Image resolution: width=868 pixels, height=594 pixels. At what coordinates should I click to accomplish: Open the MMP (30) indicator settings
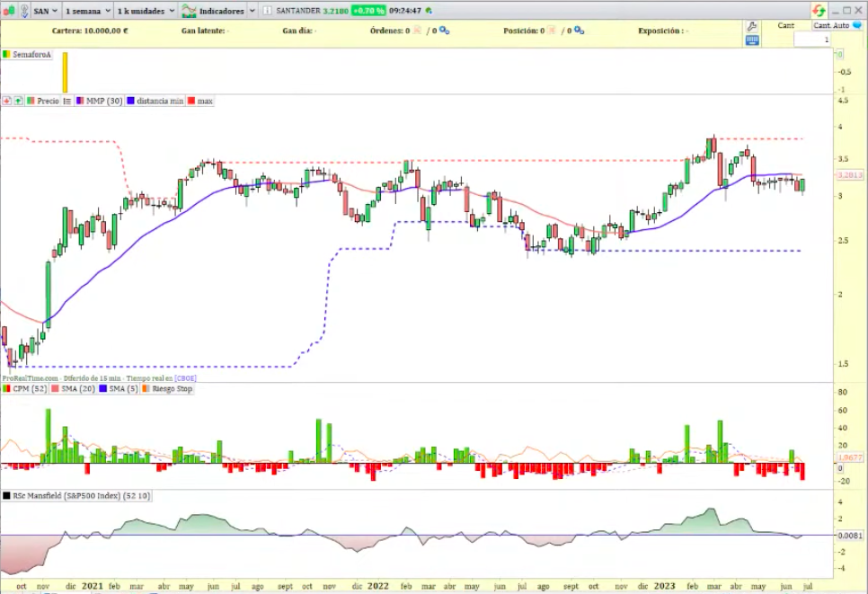(104, 101)
